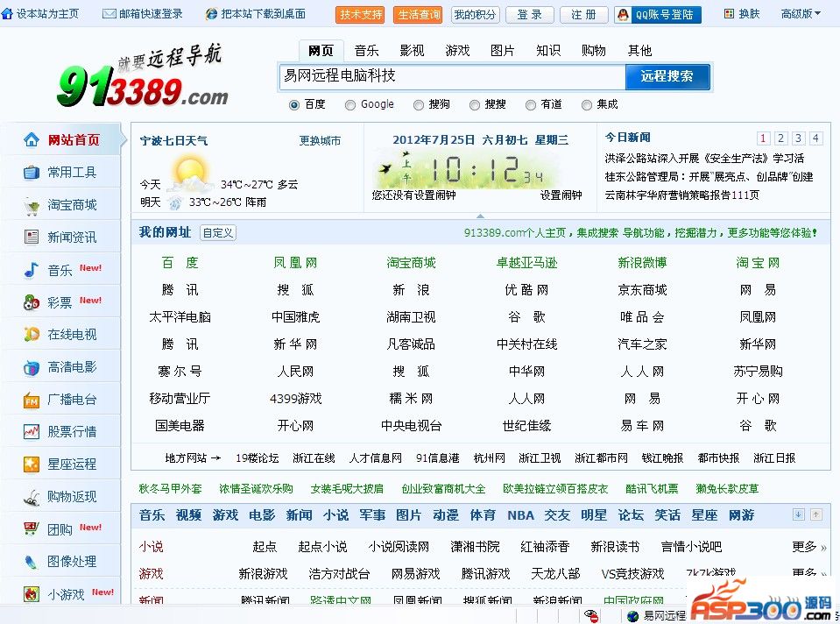Open the 19楼论坛 local site link
The width and height of the screenshot is (840, 624).
pyautogui.click(x=258, y=458)
